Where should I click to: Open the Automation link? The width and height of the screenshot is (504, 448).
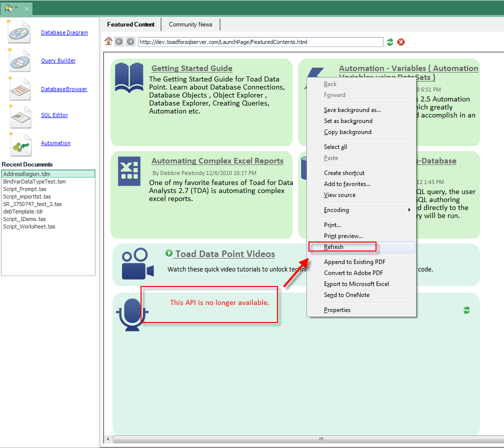pyautogui.click(x=55, y=143)
